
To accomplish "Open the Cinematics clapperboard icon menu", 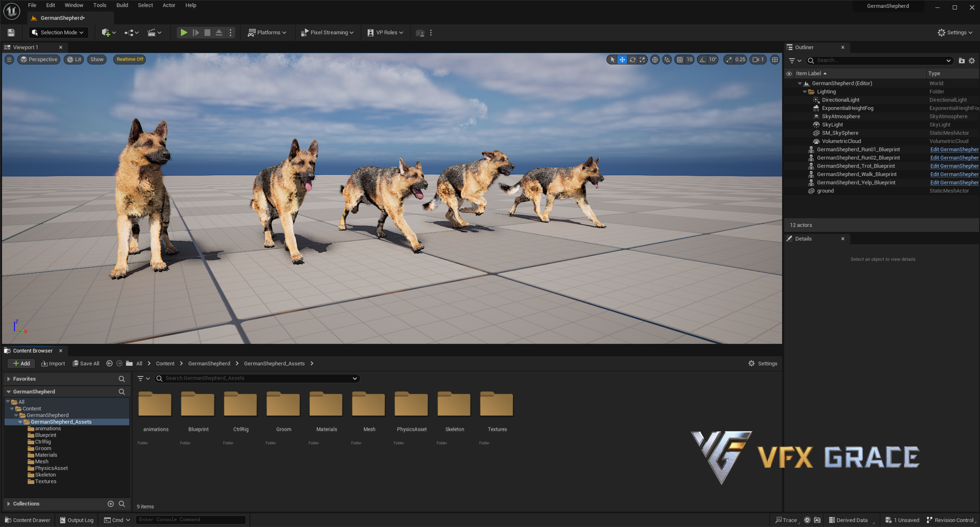I will [154, 33].
